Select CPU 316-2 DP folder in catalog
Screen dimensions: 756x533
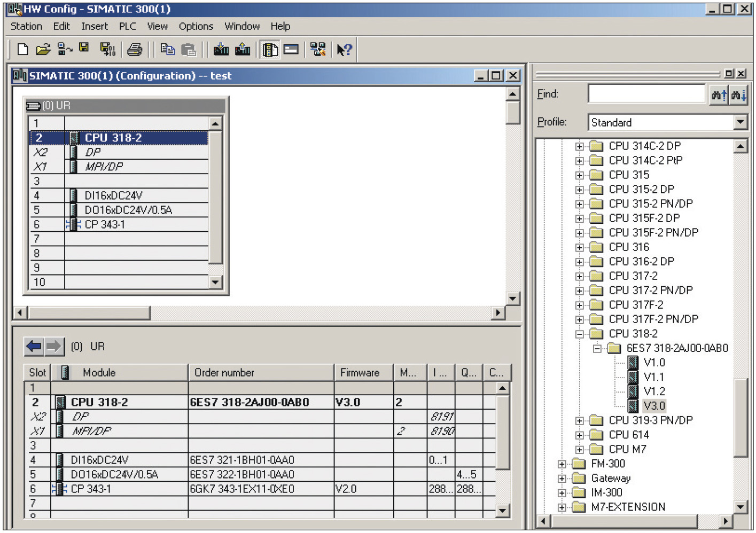pyautogui.click(x=641, y=262)
